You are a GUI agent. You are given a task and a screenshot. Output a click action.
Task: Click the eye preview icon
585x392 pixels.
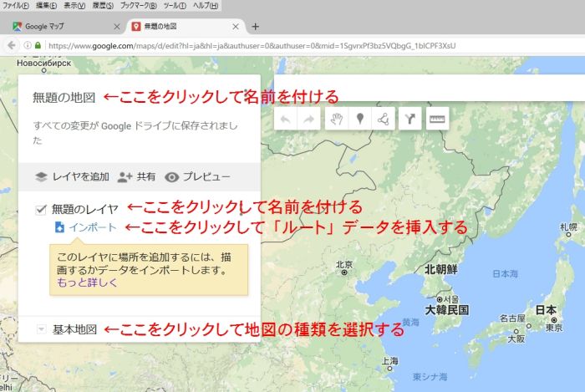pyautogui.click(x=171, y=177)
